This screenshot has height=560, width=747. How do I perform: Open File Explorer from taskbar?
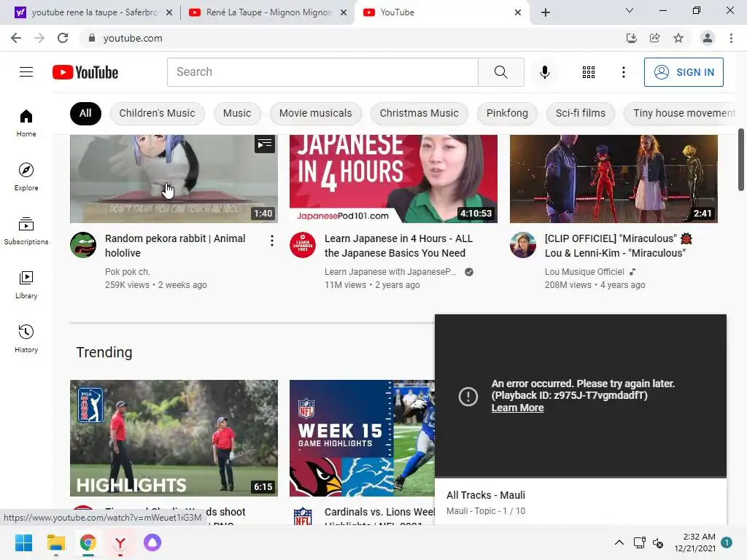(55, 542)
